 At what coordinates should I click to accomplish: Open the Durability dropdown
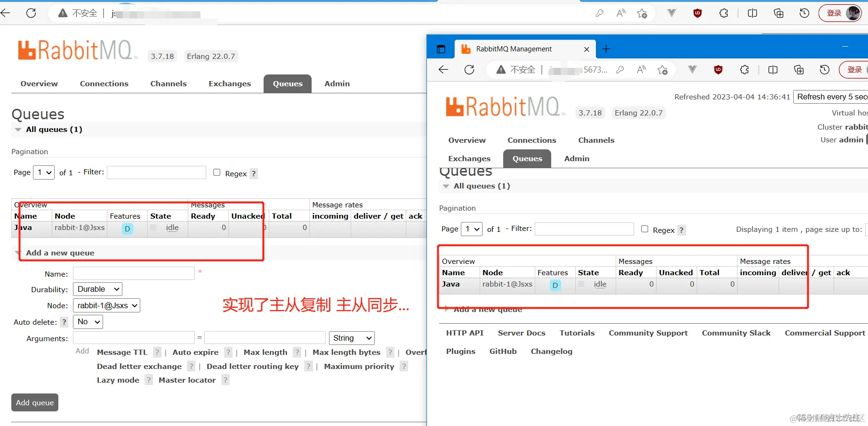click(97, 289)
